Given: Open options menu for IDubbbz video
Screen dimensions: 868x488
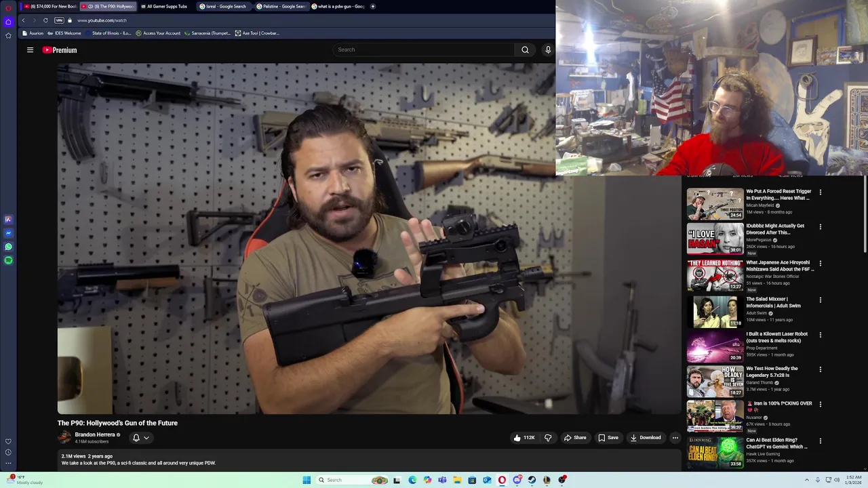Looking at the screenshot, I should (x=821, y=227).
